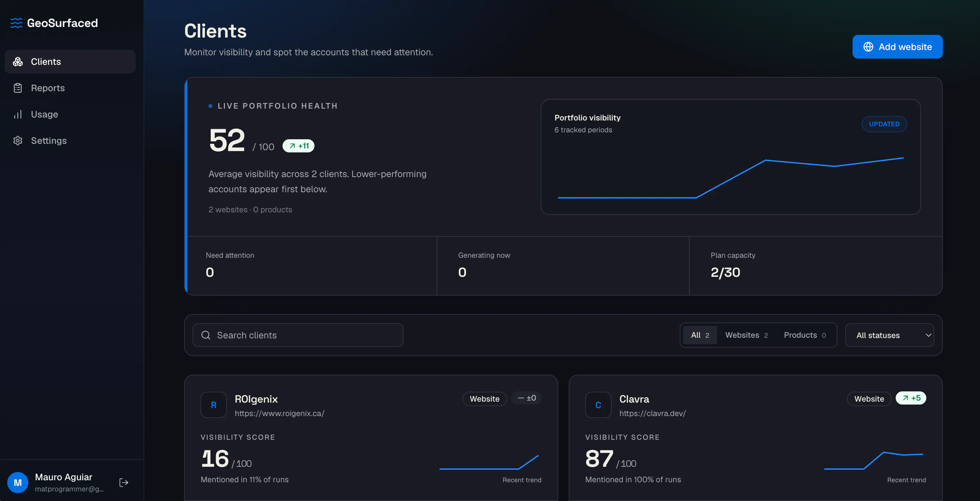Screen dimensions: 980x501
Task: Click 'Mentioned in 11% of runs'
Action: (x=245, y=480)
